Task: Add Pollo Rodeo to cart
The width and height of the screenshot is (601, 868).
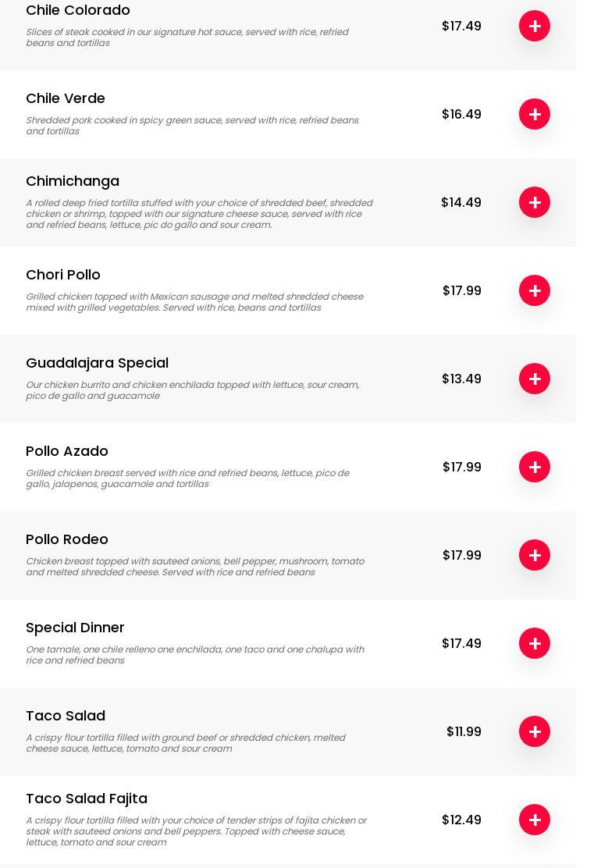Action: tap(535, 555)
